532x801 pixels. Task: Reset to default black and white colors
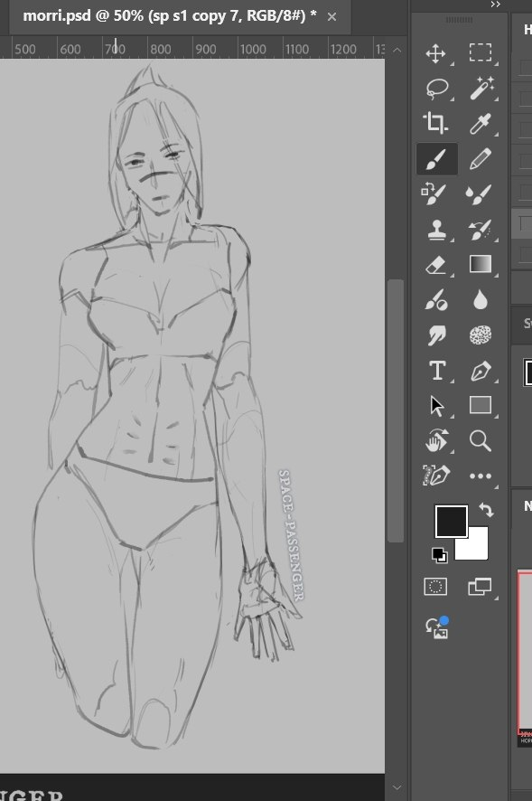tap(439, 555)
